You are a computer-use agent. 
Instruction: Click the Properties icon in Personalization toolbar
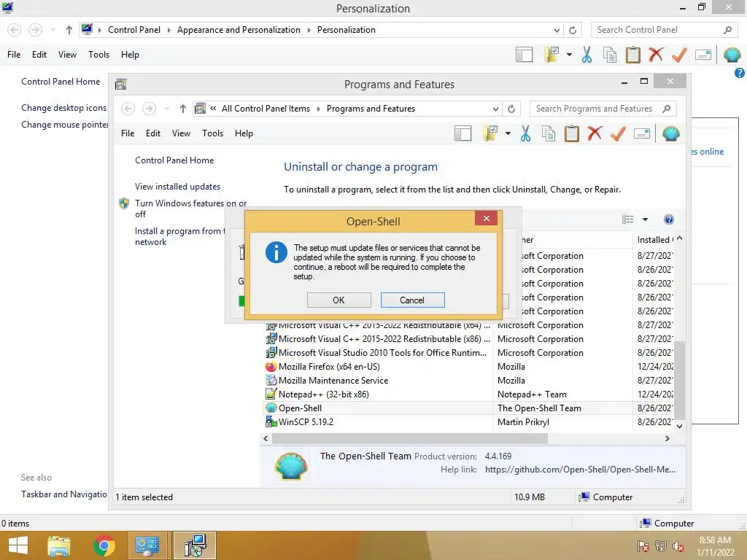pos(703,55)
